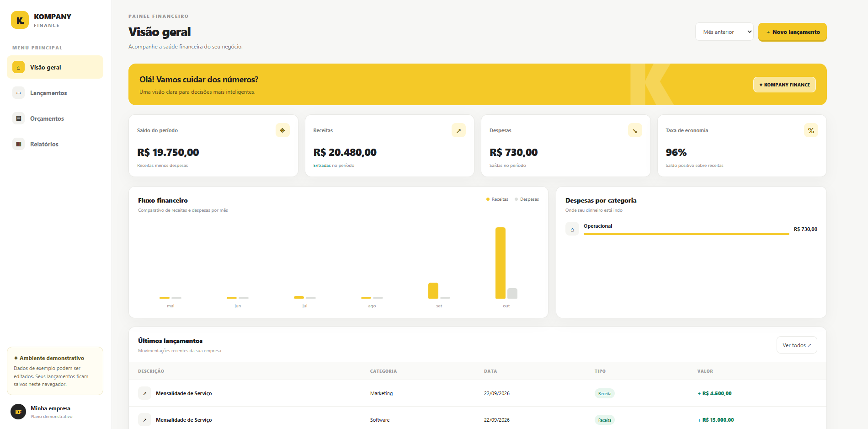Viewport: 868px width, 429px height.
Task: Click the Relatórios sidebar icon
Action: (19, 144)
